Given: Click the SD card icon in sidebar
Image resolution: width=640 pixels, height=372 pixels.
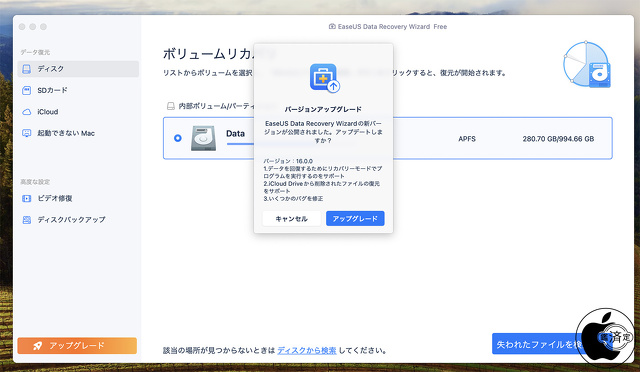Looking at the screenshot, I should click(x=27, y=90).
